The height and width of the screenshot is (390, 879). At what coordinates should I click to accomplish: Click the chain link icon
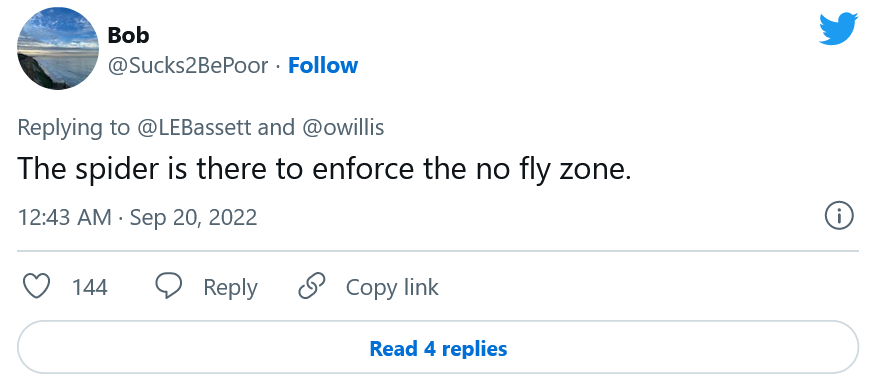coord(312,286)
